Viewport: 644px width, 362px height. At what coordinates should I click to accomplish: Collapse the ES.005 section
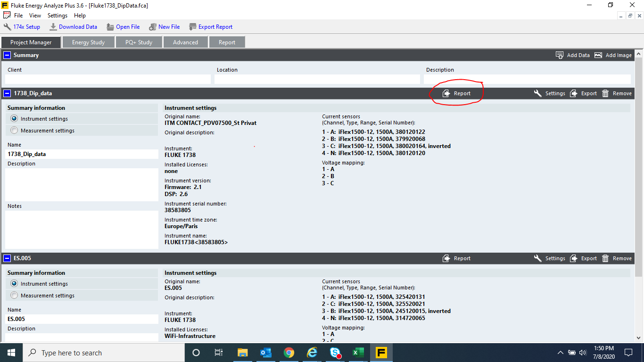pos(7,258)
